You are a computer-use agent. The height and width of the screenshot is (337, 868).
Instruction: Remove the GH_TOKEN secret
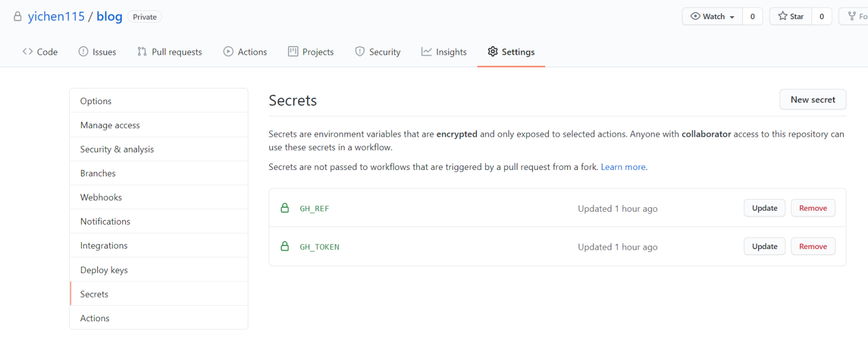(x=813, y=246)
